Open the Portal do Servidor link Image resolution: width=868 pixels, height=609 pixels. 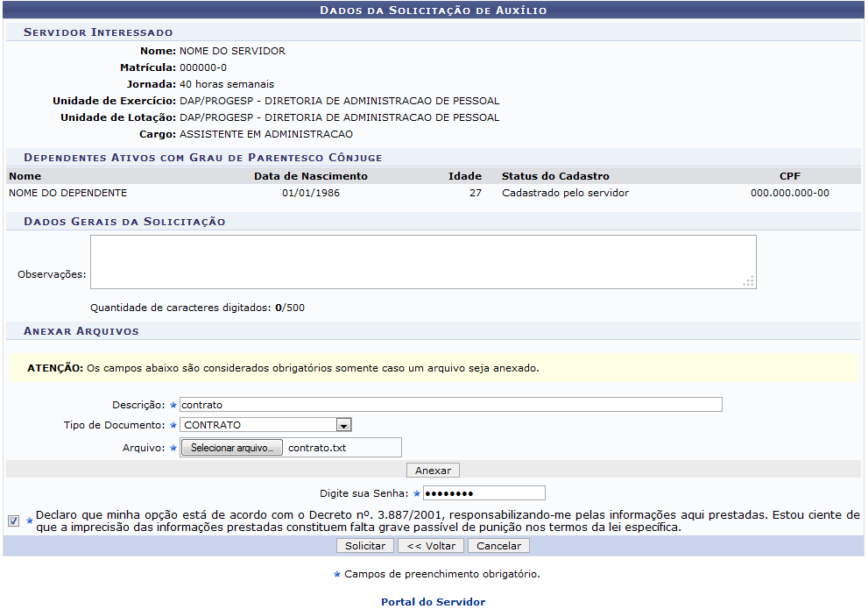click(x=433, y=602)
